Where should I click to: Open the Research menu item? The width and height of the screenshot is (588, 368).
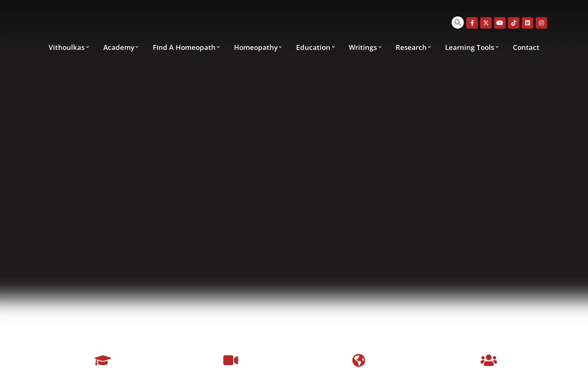411,47
